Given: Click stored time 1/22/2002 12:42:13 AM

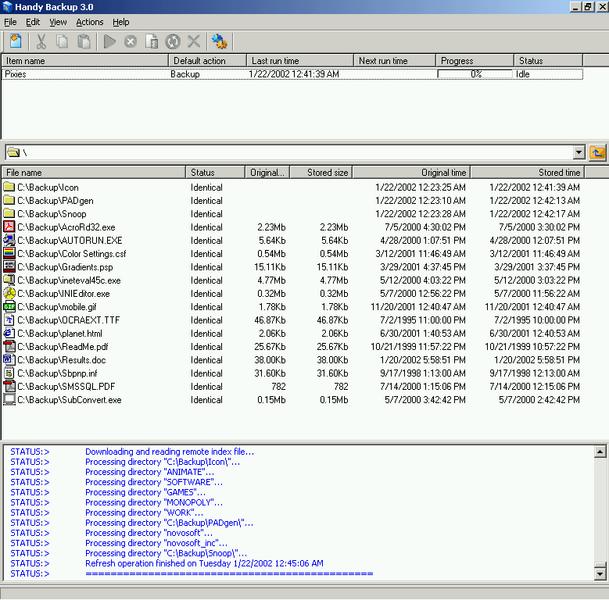Looking at the screenshot, I should (534, 200).
